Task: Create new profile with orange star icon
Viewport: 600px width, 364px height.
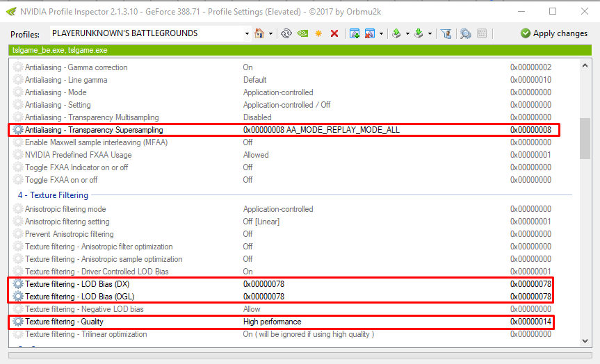Action: pos(318,33)
